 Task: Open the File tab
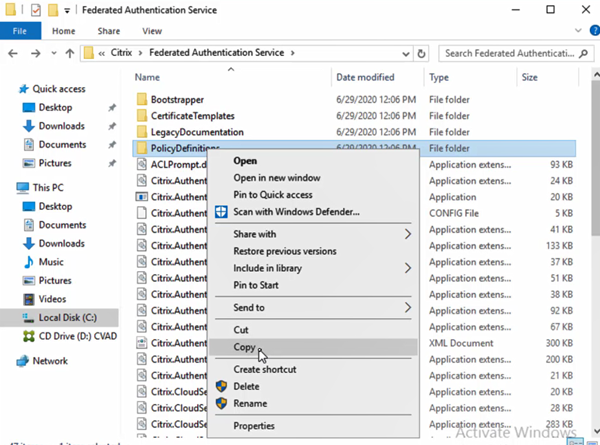[x=20, y=30]
